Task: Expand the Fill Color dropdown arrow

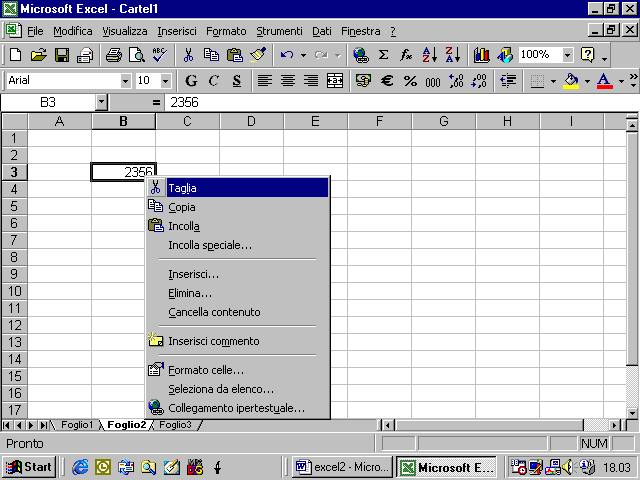Action: click(x=587, y=81)
